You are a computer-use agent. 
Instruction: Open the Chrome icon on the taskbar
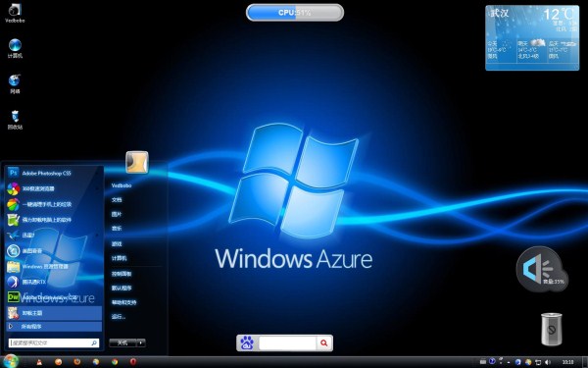click(x=115, y=362)
